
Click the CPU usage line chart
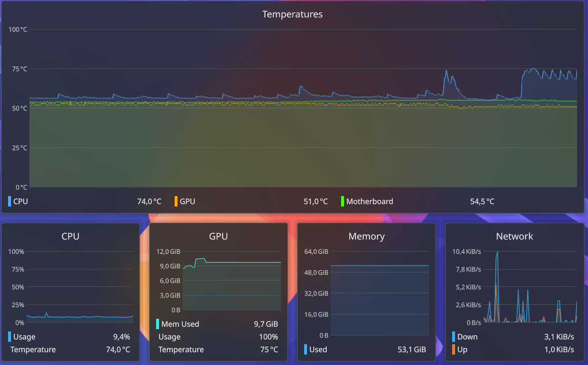(80, 287)
